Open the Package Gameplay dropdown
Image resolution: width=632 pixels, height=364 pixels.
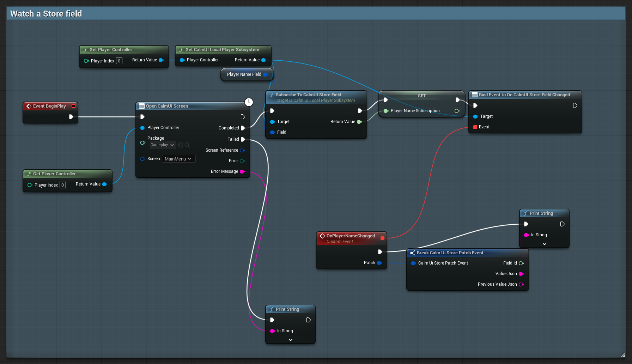coord(163,145)
